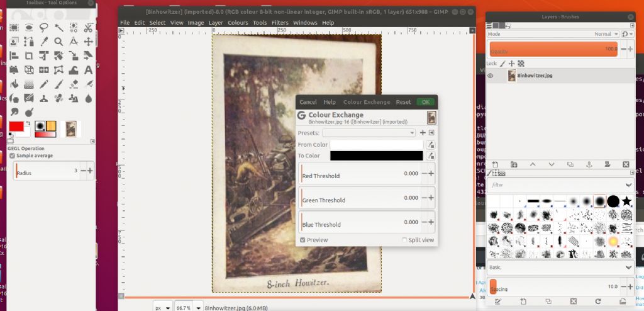Toggle the Preview checkbox in Colour Exchange
Image resolution: width=644 pixels, height=311 pixels.
[x=303, y=240]
